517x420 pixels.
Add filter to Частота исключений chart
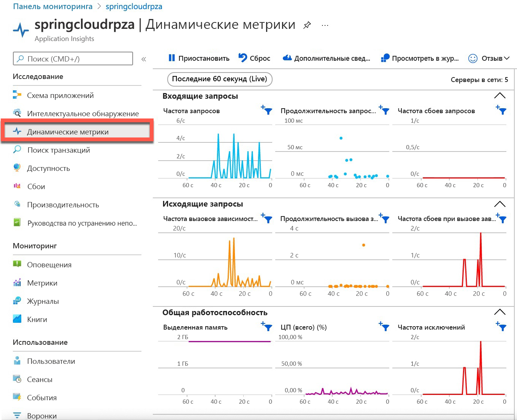501,327
